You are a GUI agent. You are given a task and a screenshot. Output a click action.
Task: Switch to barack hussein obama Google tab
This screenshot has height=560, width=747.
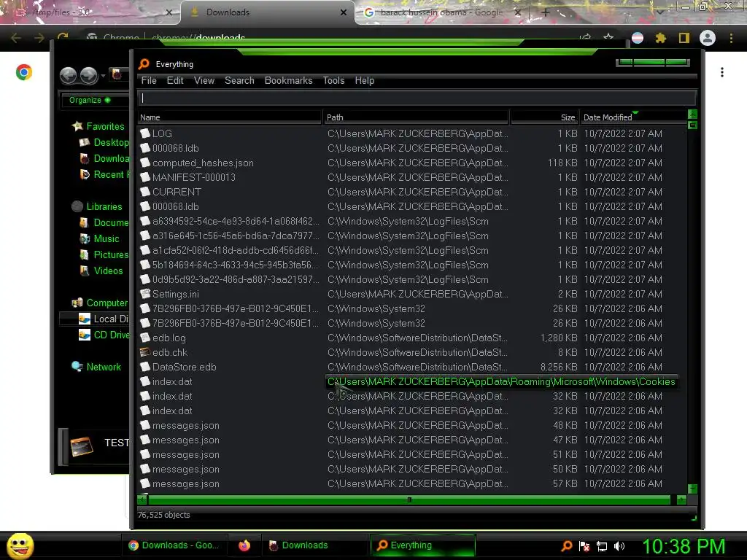(441, 12)
